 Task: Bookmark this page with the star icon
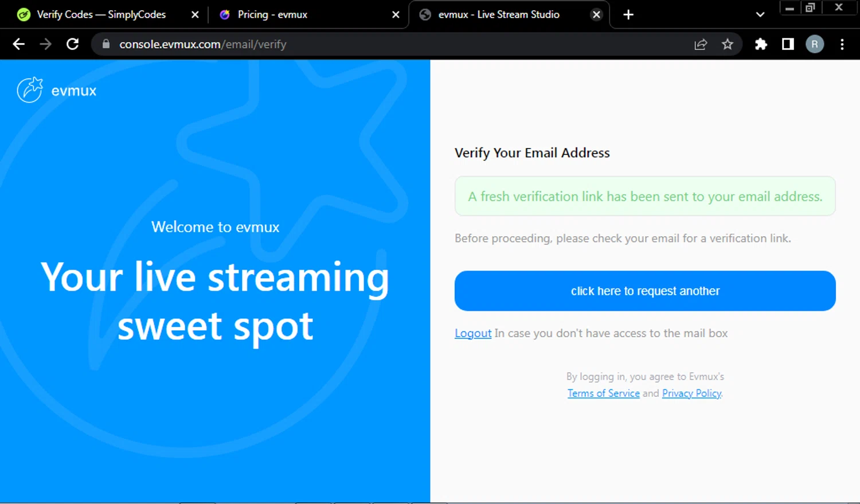[728, 44]
